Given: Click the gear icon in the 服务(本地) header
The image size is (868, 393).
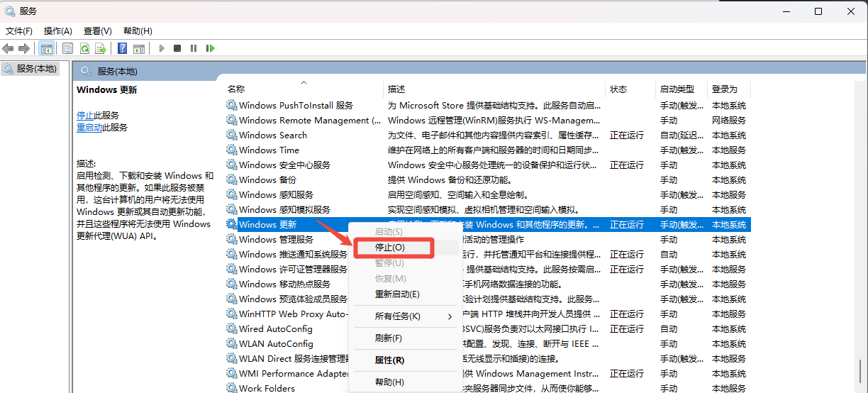Looking at the screenshot, I should [x=86, y=71].
